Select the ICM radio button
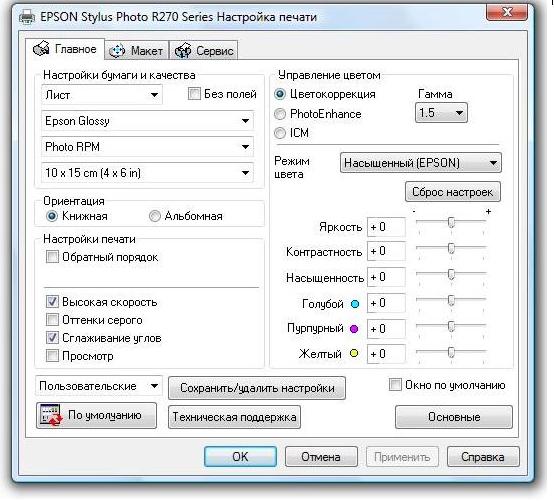The height and width of the screenshot is (502, 554). [x=280, y=133]
